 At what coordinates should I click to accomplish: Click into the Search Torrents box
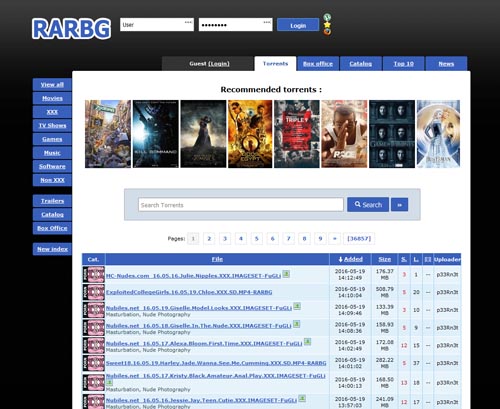(x=241, y=205)
